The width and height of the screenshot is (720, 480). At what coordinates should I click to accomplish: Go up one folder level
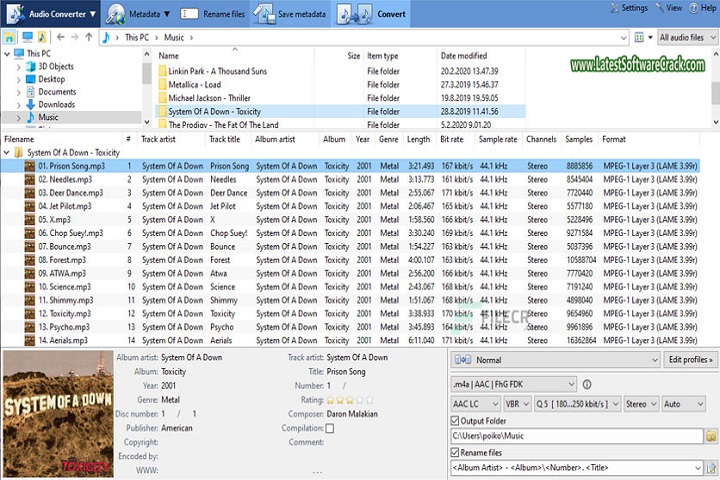point(89,37)
